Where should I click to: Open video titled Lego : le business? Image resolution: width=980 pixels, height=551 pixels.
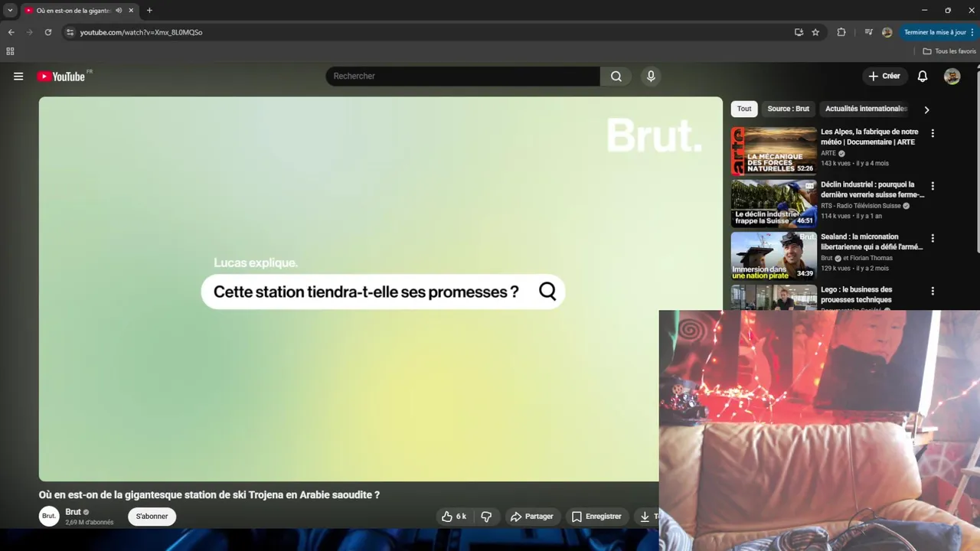857,295
